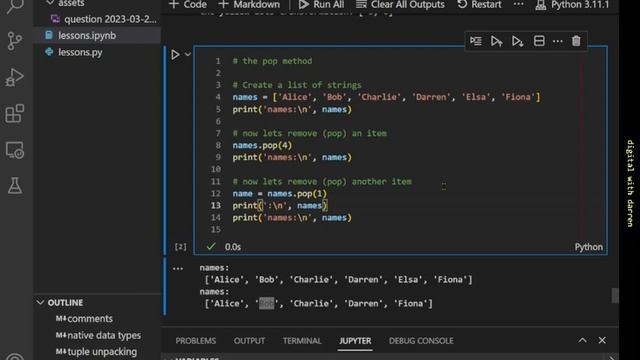
Task: Change cell language mode Python
Action: click(x=589, y=247)
